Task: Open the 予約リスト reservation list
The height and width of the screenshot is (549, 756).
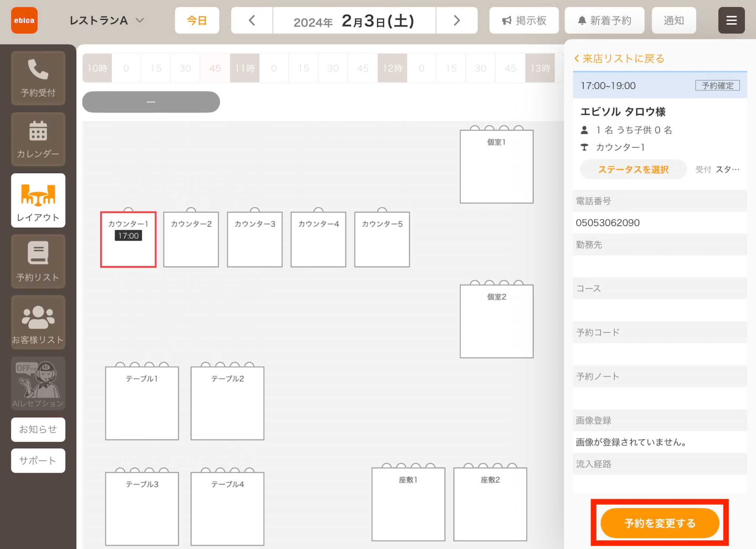Action: pyautogui.click(x=38, y=261)
